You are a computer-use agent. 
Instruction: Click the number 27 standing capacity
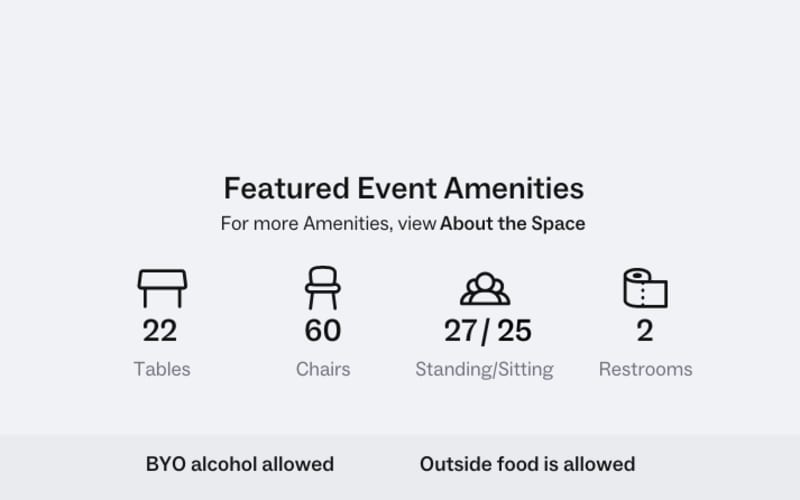pos(461,331)
